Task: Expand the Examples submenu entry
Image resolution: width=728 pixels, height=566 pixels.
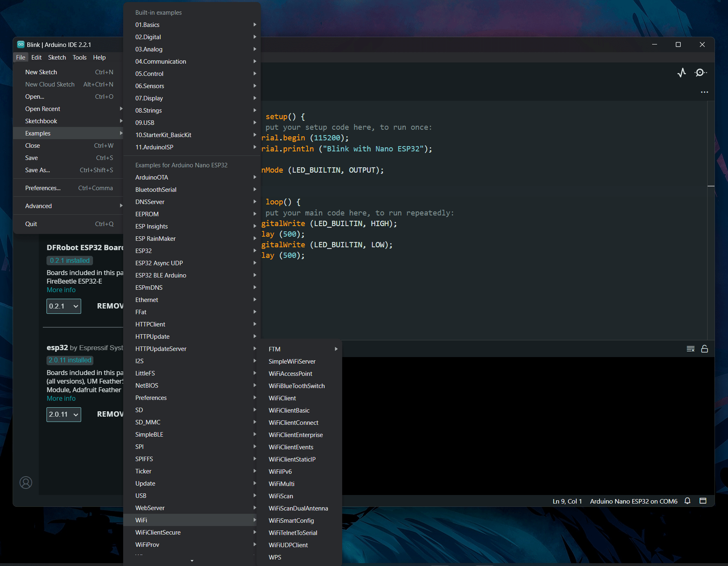Action: click(69, 133)
